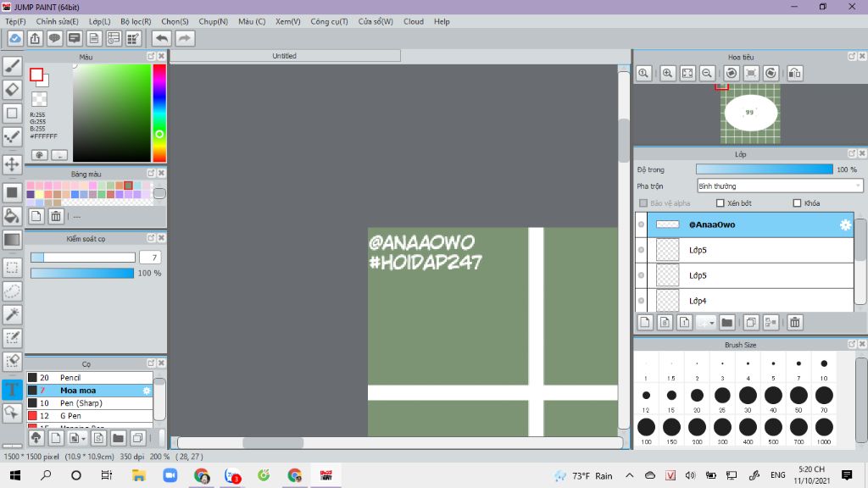Screen dimensions: 868x488
Task: Zoom in on the Navigator panel
Action: (x=668, y=73)
